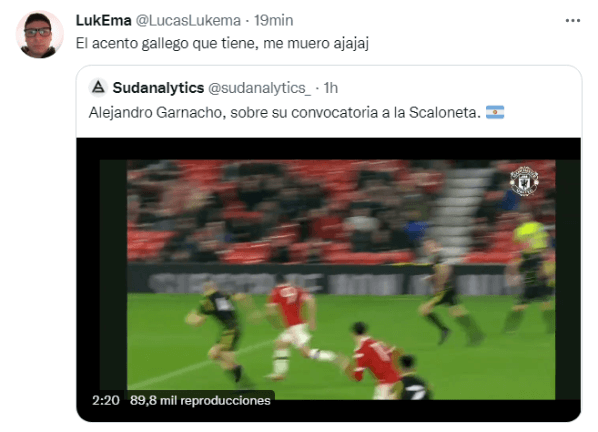The height and width of the screenshot is (432, 598).
Task: Click the Argentina flag emoji
Action: click(495, 112)
